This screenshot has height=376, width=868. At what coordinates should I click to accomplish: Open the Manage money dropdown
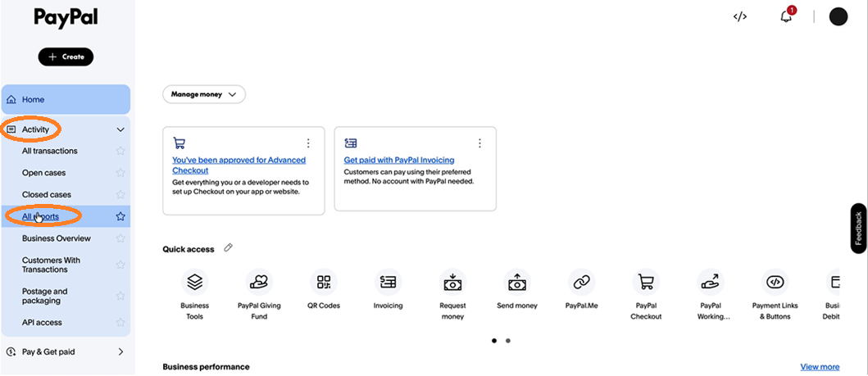click(204, 94)
